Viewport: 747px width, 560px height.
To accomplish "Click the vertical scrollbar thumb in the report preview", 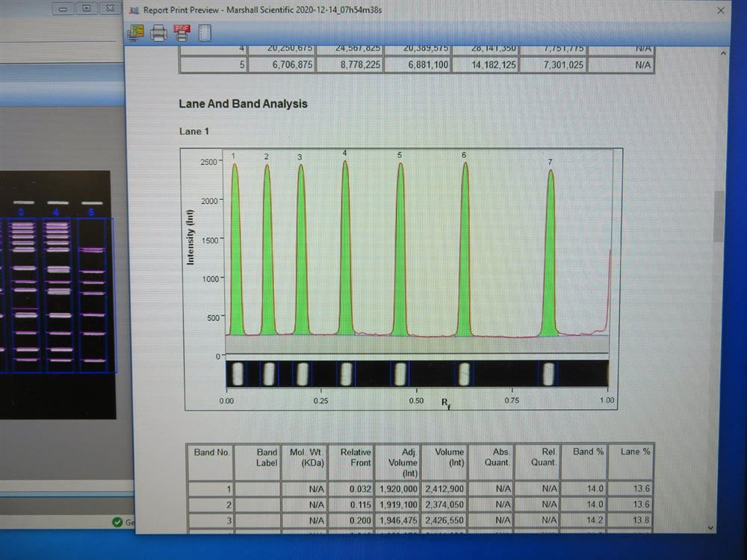I will (719, 217).
